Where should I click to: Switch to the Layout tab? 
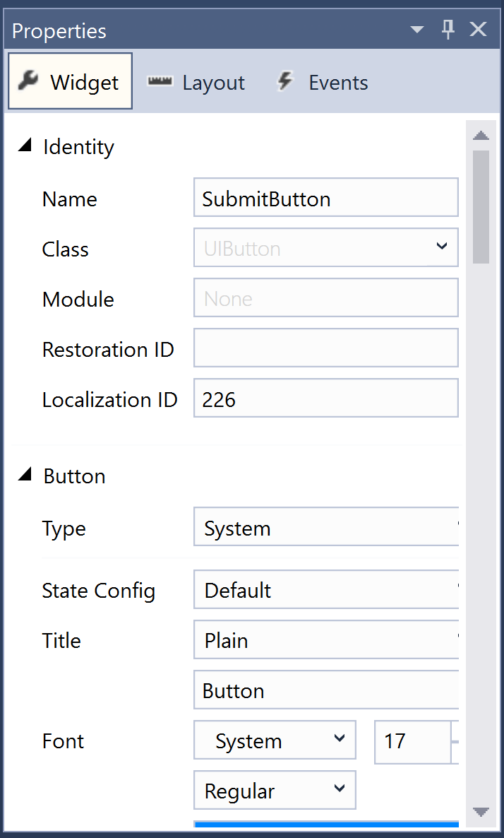pos(196,82)
